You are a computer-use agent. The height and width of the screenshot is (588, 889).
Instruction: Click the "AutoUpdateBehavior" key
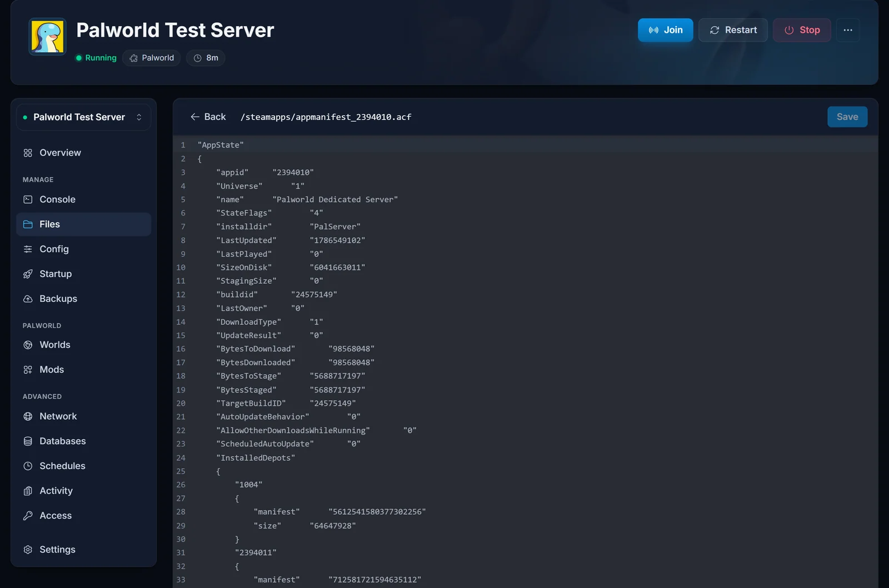pyautogui.click(x=263, y=416)
